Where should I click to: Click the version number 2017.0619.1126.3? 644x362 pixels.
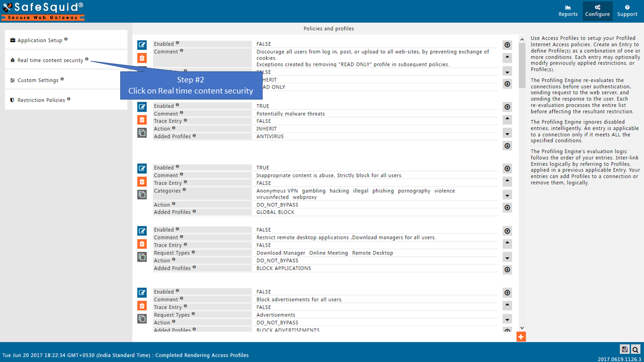tap(619, 359)
